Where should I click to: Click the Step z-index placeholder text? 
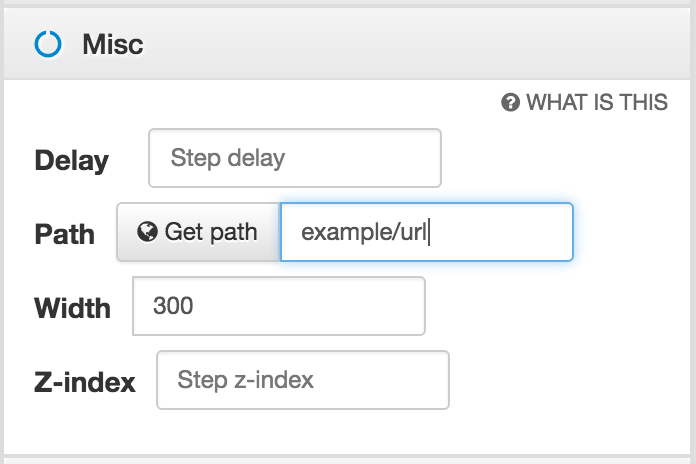(245, 380)
